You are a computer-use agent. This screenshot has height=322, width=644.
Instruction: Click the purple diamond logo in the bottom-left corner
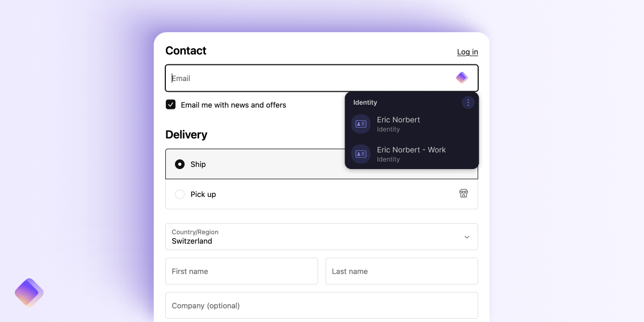pos(28,292)
